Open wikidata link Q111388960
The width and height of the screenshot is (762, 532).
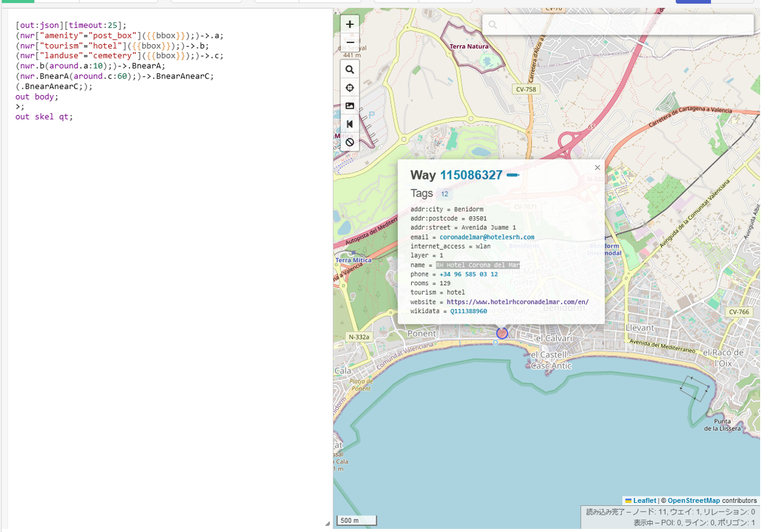pyautogui.click(x=468, y=311)
